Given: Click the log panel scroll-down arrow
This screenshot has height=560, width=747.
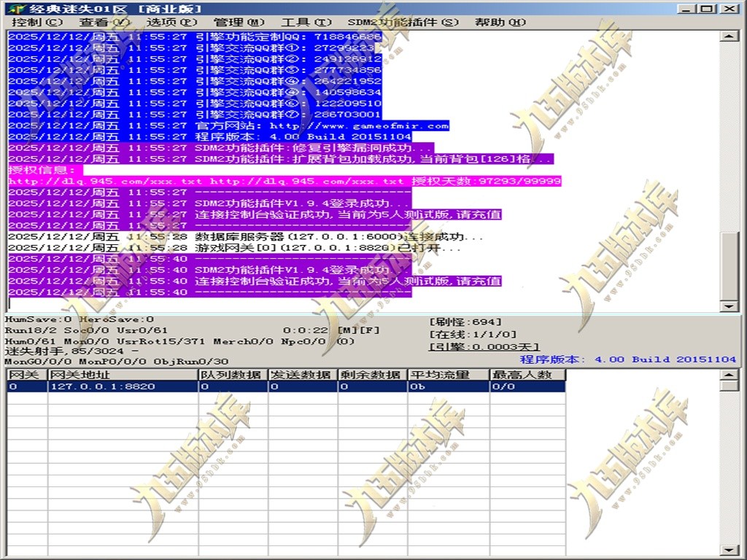Looking at the screenshot, I should tap(729, 306).
